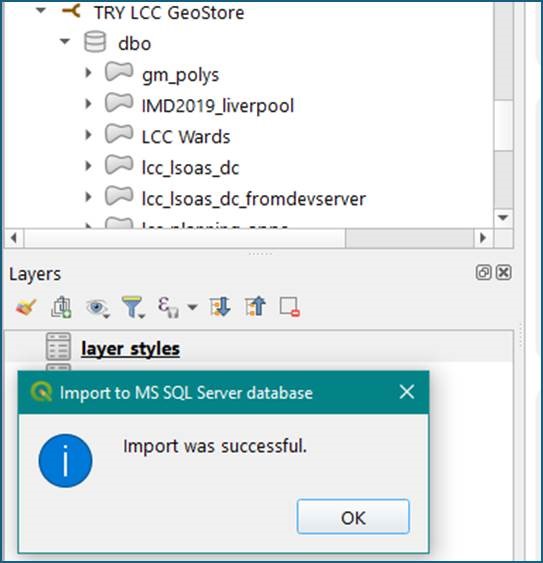Expand the LCC Wards layer node

click(x=88, y=135)
